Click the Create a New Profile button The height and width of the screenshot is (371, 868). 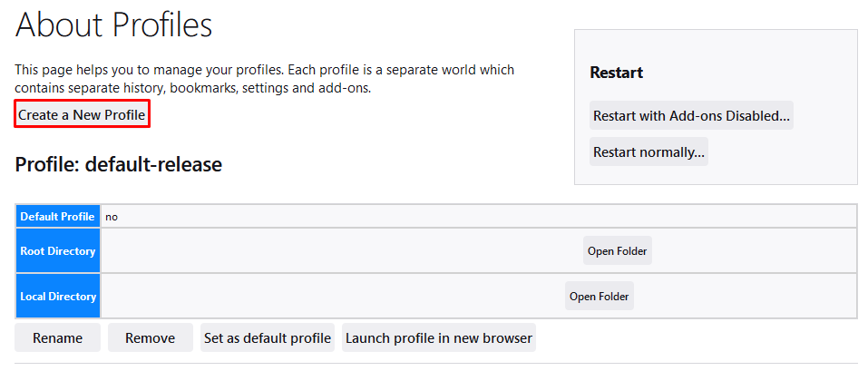(x=83, y=115)
